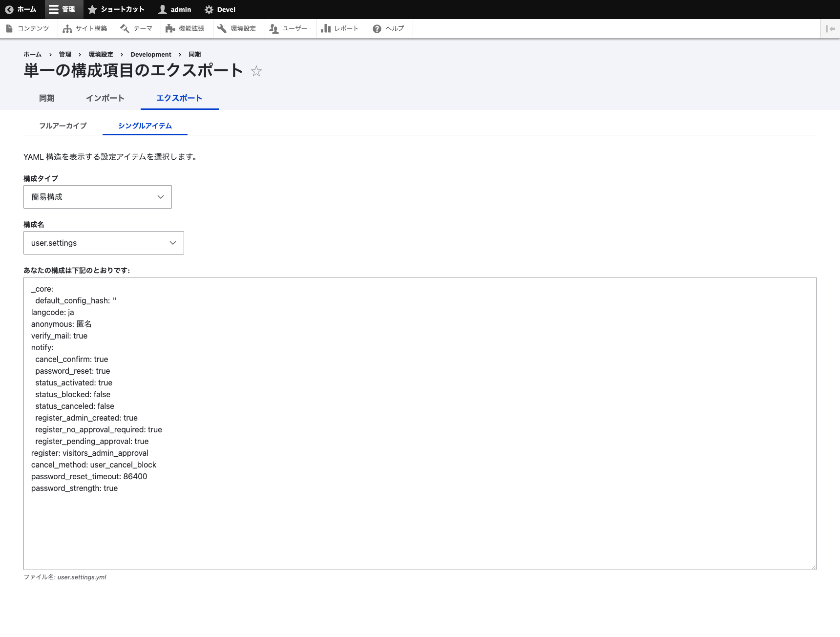Screen dimensions: 840x637
Task: Switch to the フルアーカイブ sub-tab
Action: (x=63, y=126)
